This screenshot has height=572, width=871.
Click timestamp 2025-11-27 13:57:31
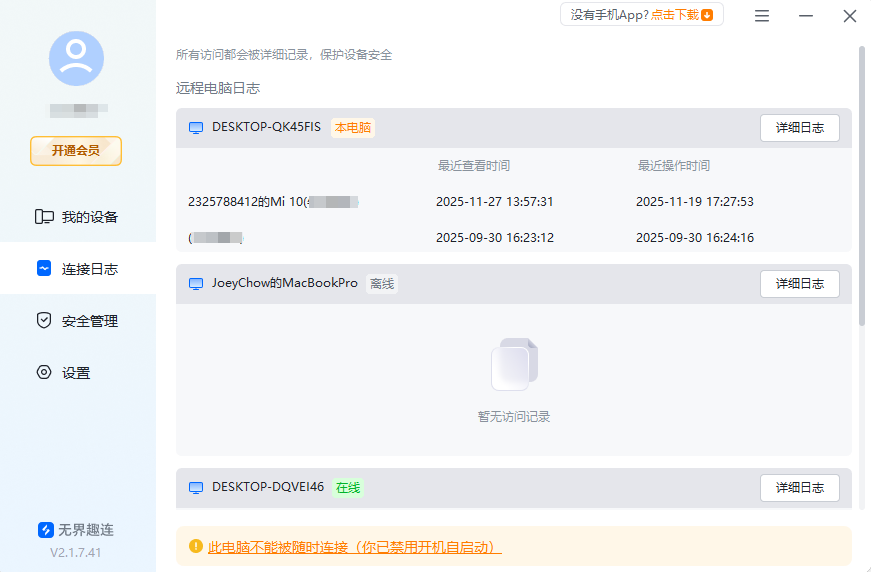494,202
